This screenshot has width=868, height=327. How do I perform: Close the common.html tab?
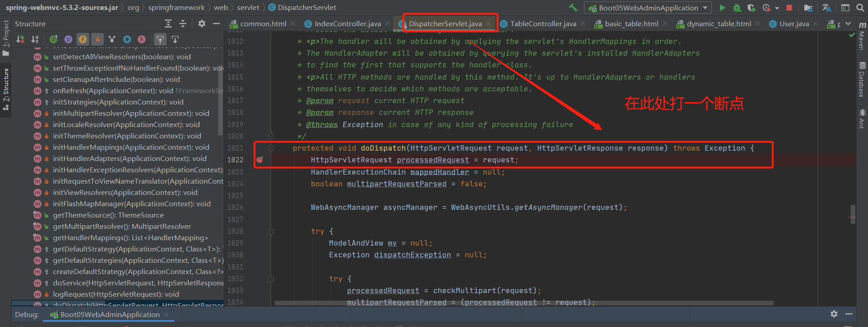(x=293, y=24)
